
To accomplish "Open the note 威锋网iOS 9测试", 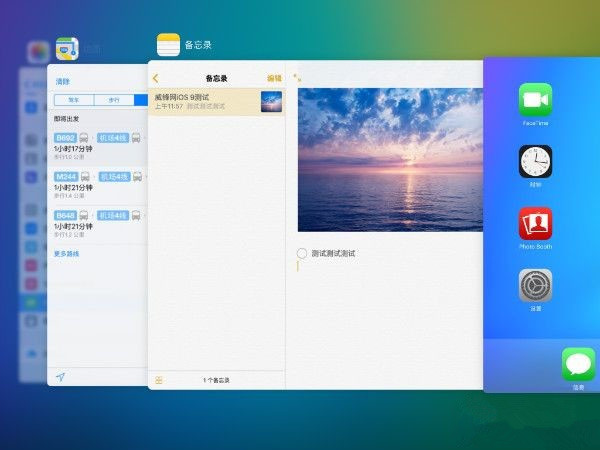I will (216, 102).
